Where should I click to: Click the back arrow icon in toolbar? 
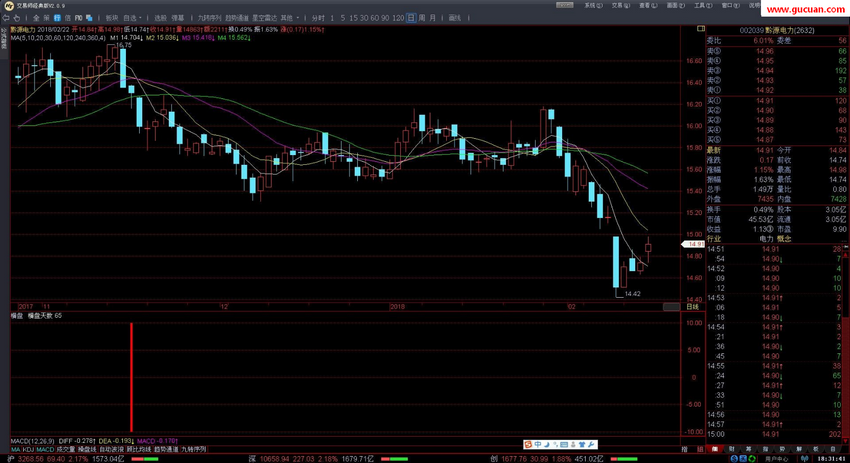point(6,18)
